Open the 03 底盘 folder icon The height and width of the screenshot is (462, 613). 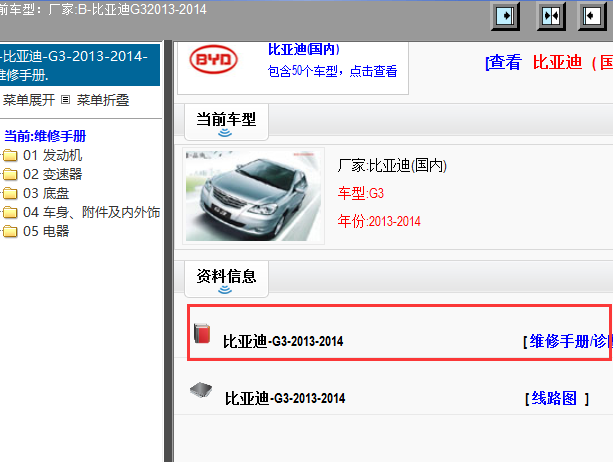(10, 193)
